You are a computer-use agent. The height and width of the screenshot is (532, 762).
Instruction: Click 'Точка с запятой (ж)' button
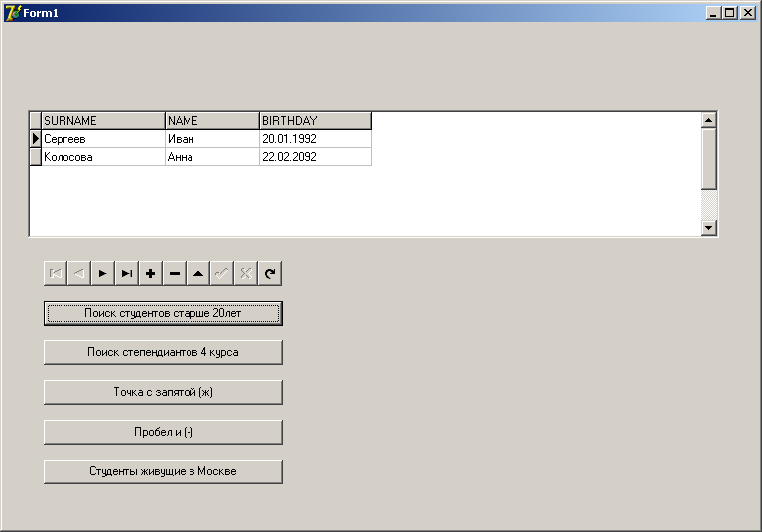163,392
